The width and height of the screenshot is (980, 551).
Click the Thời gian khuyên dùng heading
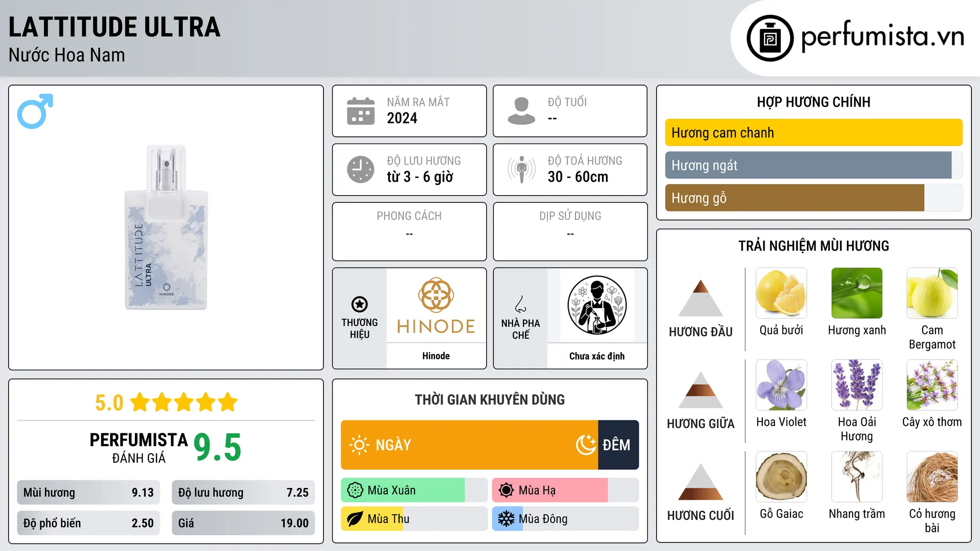pyautogui.click(x=490, y=399)
